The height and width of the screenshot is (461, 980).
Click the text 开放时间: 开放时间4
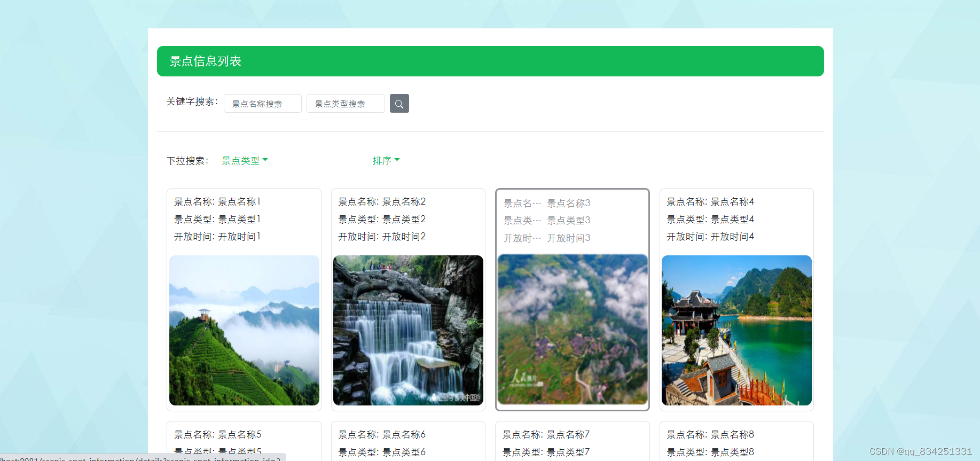click(x=710, y=237)
